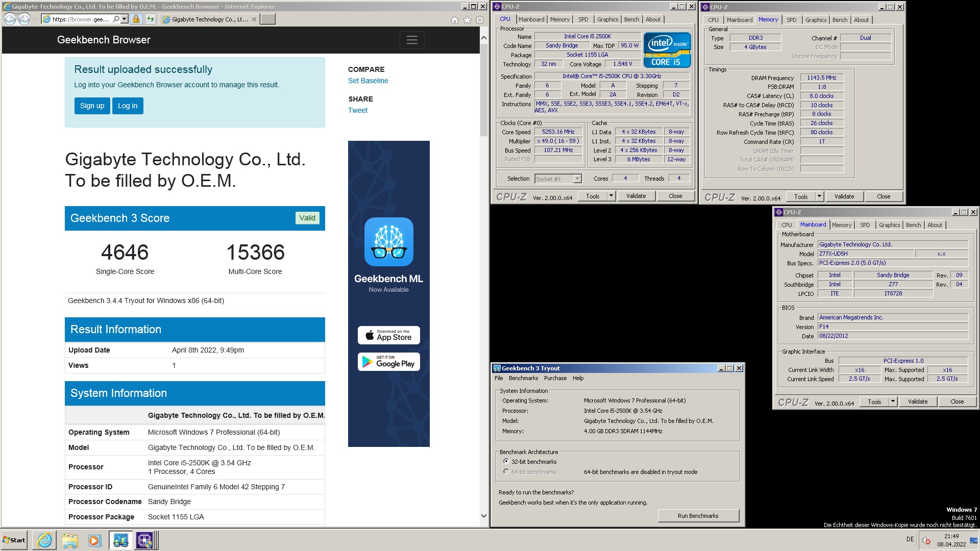This screenshot has height=551, width=980.
Task: Click the browser page scroll up arrow
Action: pos(484,38)
